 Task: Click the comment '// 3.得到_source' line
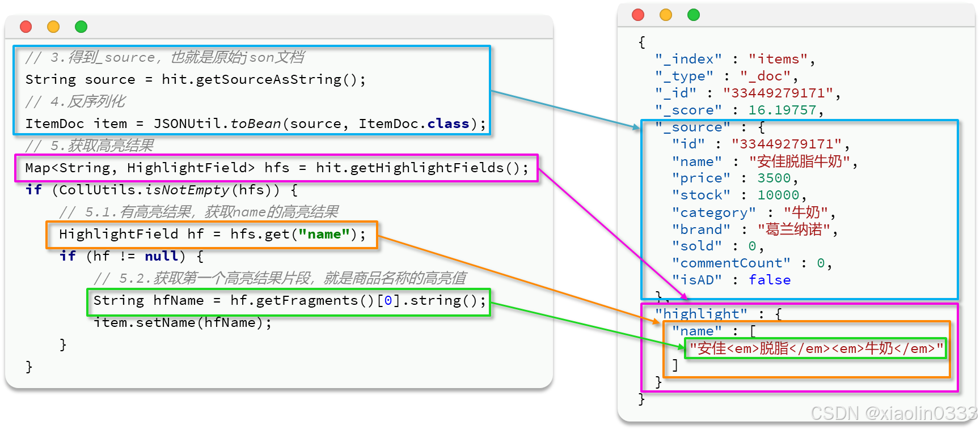tap(165, 57)
